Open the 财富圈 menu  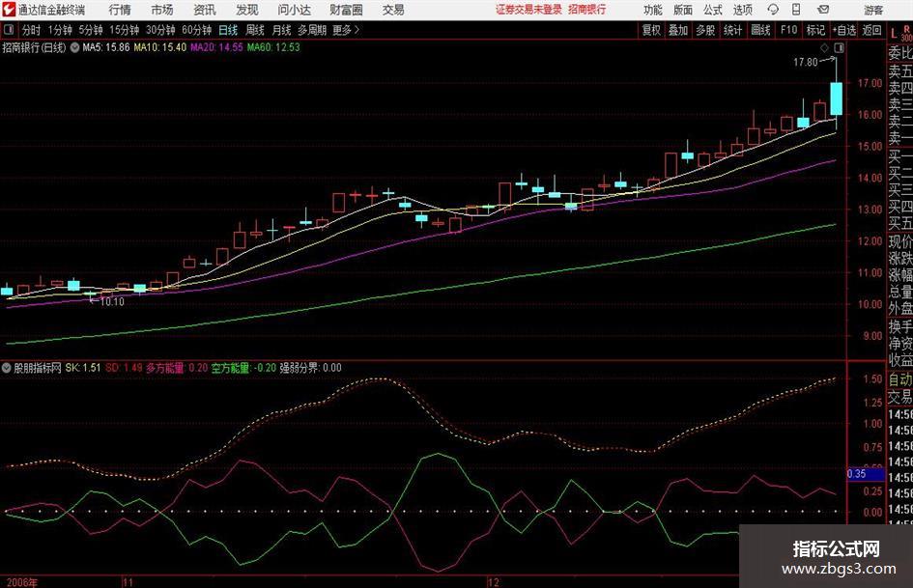pyautogui.click(x=346, y=10)
